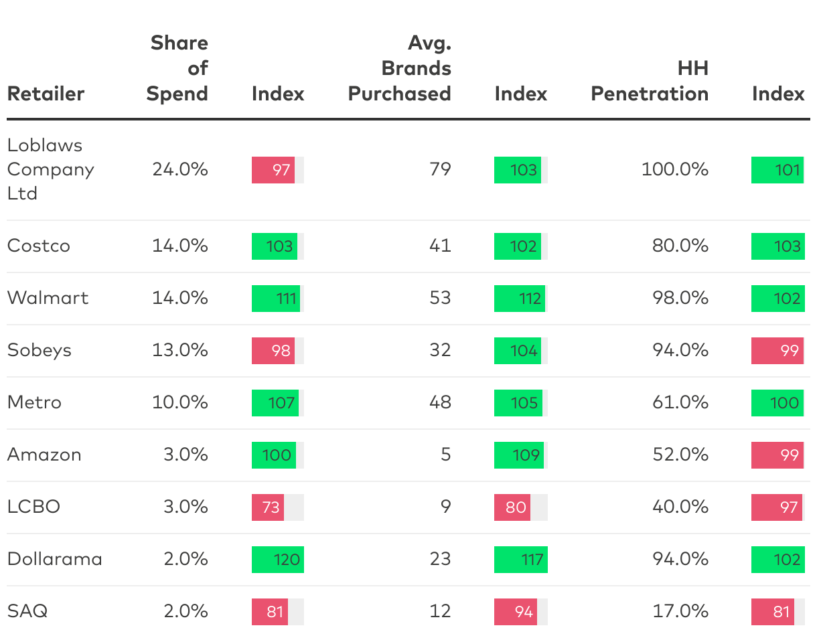This screenshot has height=644, width=817.
Task: Select Sobeys' 13.0% share of spend
Action: click(180, 350)
